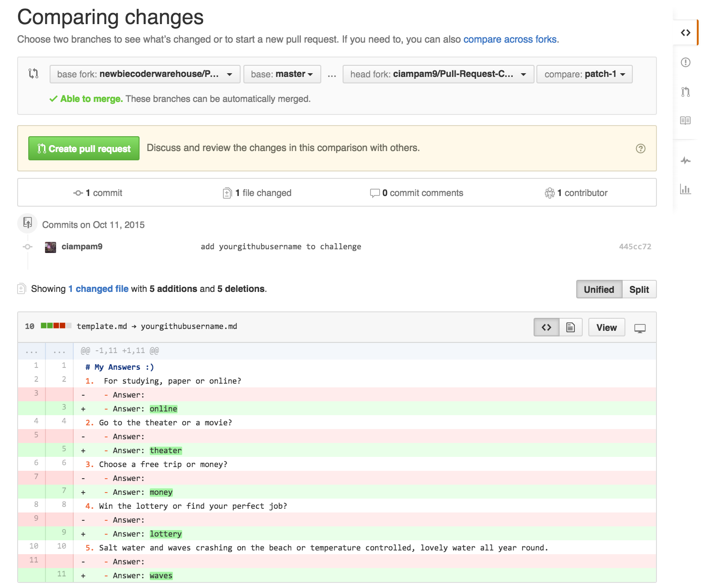
Task: Open the Issues icon in sidebar
Action: click(x=686, y=62)
